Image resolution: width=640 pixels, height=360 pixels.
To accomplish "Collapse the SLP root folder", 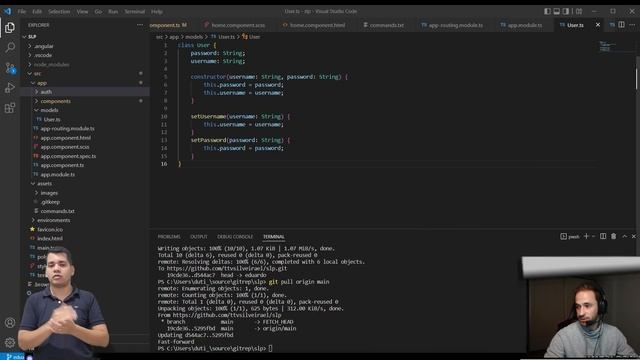I will click(x=85, y=37).
